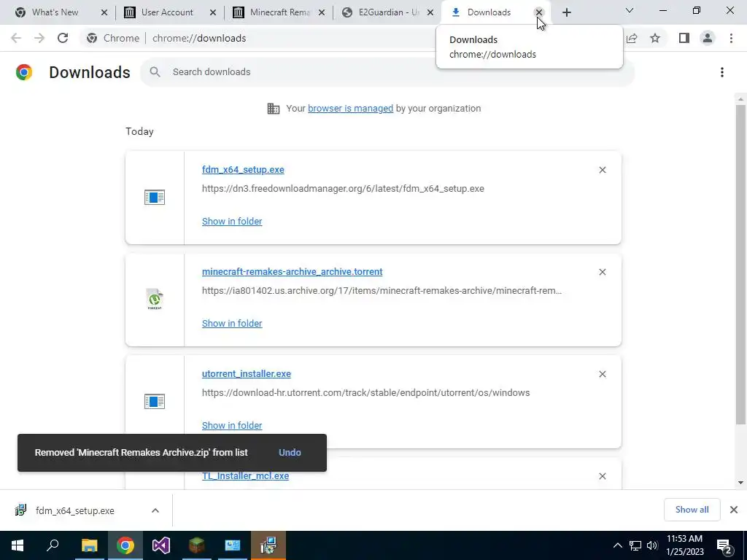
Task: Open the TL_Installer_mcl.exe file link
Action: point(245,475)
